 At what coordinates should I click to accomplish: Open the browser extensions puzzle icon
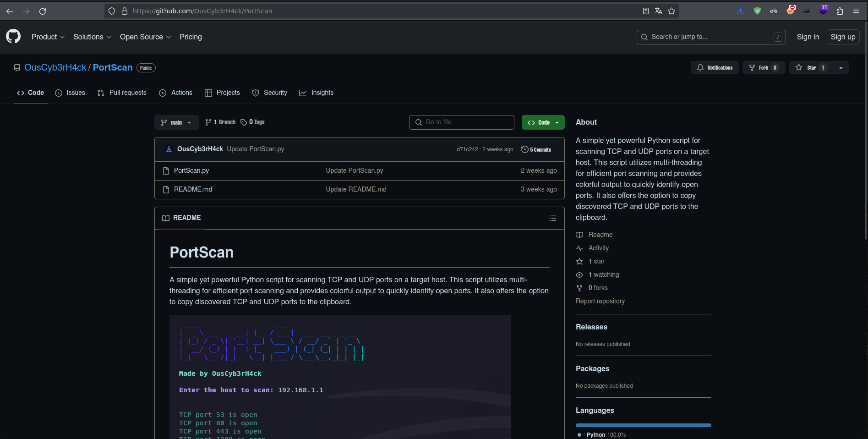pos(840,11)
